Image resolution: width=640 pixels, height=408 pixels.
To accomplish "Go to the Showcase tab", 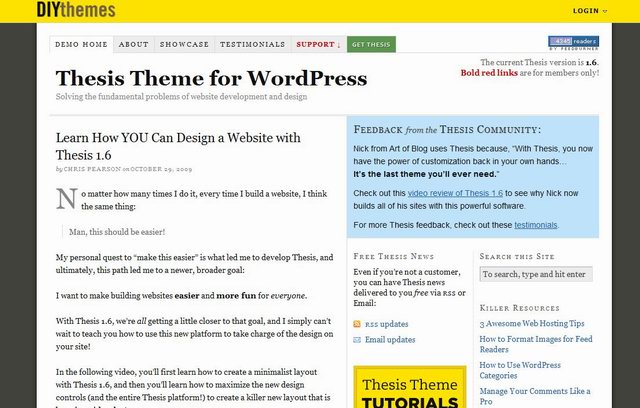I will (184, 44).
